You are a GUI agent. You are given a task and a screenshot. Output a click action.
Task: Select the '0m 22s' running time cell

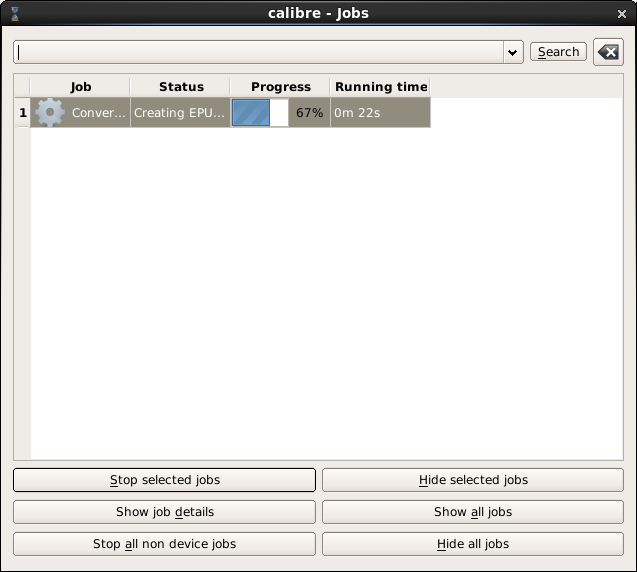[x=381, y=113]
